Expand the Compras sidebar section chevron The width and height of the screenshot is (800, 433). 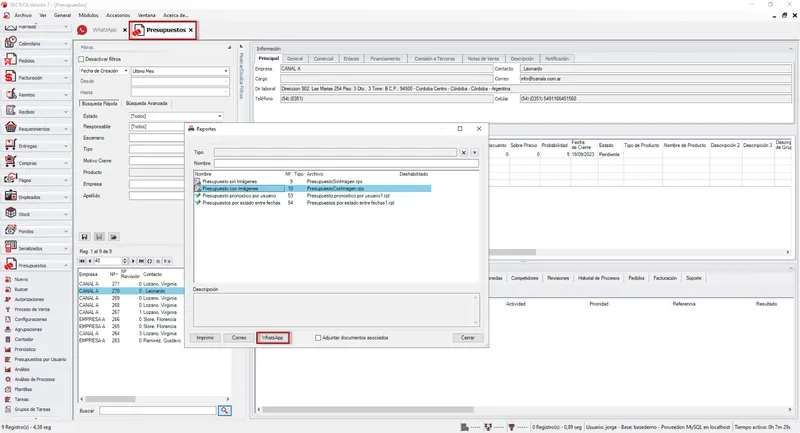coord(66,163)
